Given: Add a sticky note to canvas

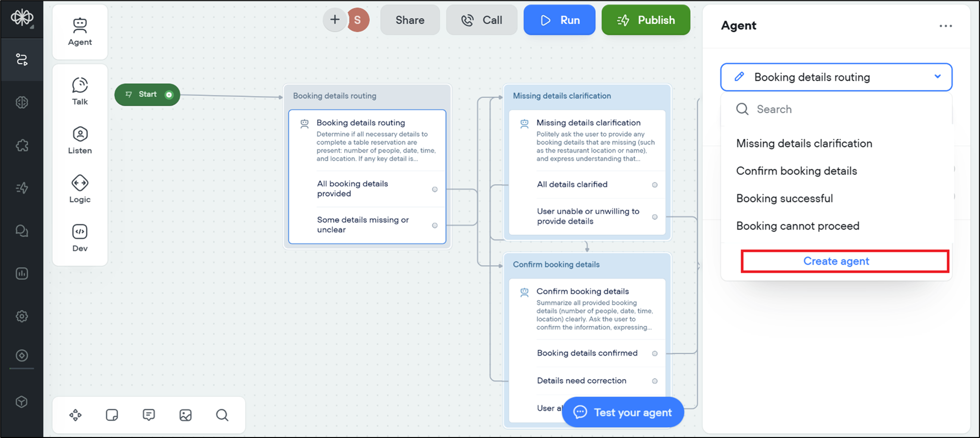Looking at the screenshot, I should (x=112, y=415).
